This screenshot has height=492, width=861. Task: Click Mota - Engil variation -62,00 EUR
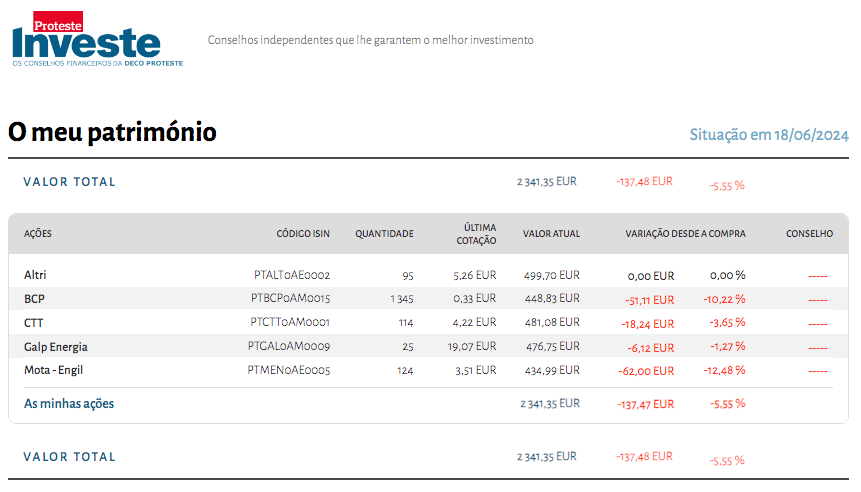tap(646, 371)
